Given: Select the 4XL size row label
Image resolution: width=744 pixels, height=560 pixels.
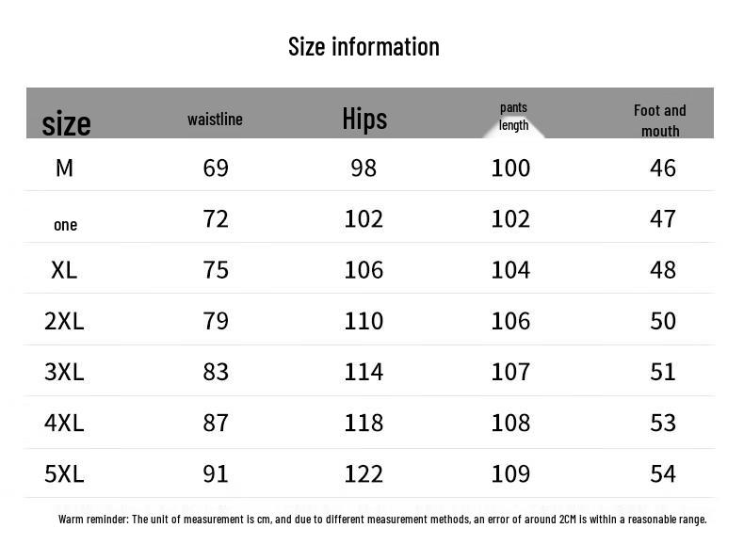Looking at the screenshot, I should [64, 423].
